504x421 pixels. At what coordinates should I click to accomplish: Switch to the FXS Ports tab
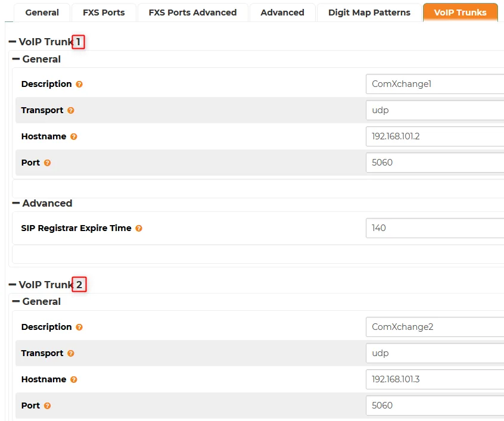[104, 13]
